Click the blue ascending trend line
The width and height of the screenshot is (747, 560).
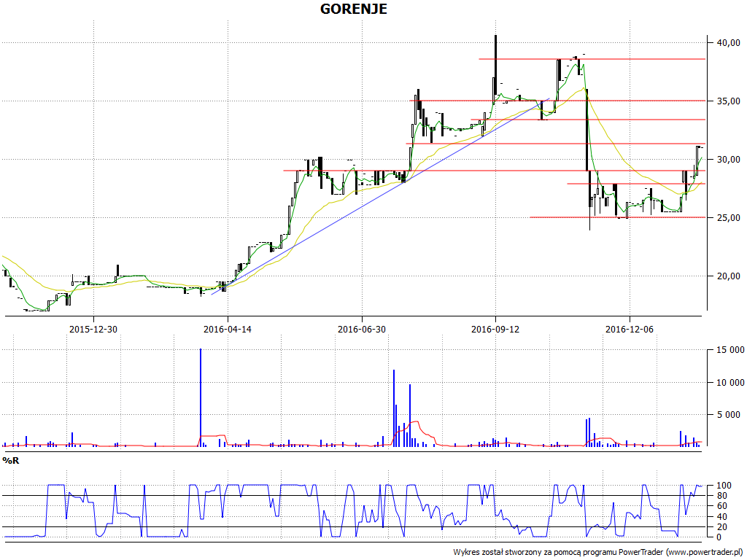381,196
